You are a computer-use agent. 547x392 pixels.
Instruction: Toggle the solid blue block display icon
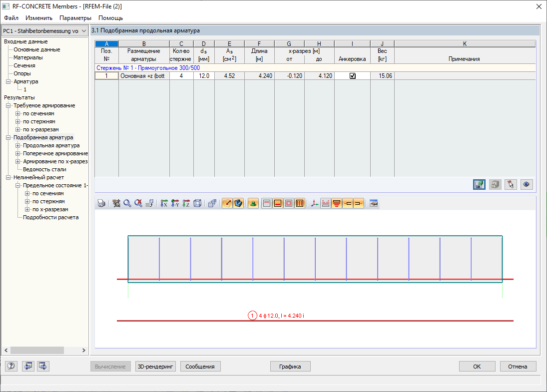(x=238, y=203)
